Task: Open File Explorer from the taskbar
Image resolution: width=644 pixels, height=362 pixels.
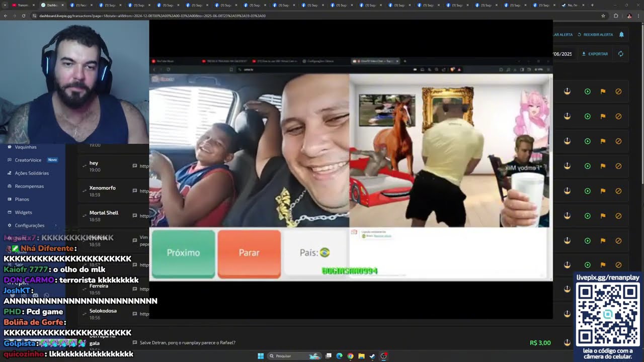Action: coord(361,356)
